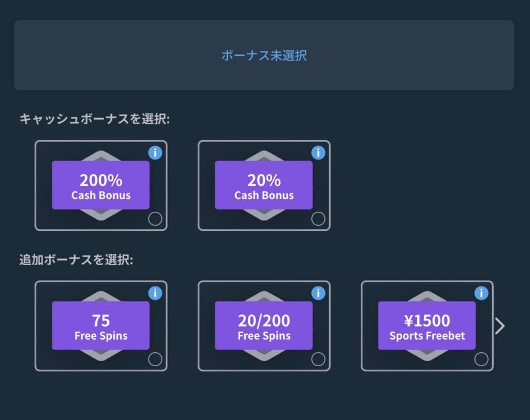Show more additional bonuses with right chevron
530x420 pixels.
point(500,326)
